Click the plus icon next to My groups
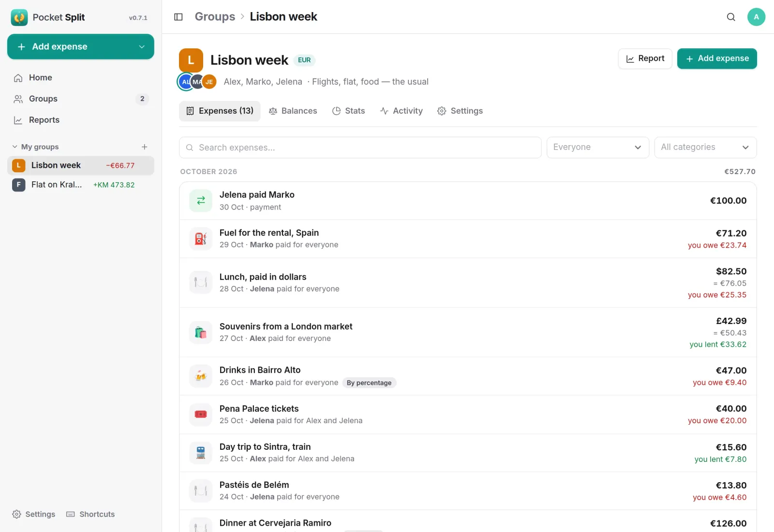This screenshot has height=532, width=774. click(x=144, y=147)
